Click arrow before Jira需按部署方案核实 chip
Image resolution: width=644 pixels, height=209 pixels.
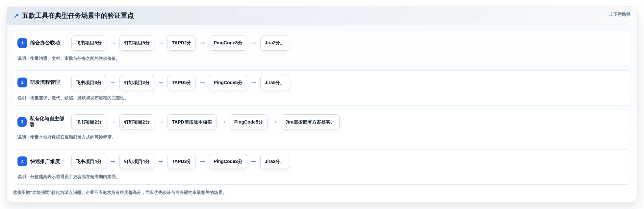pyautogui.click(x=274, y=122)
